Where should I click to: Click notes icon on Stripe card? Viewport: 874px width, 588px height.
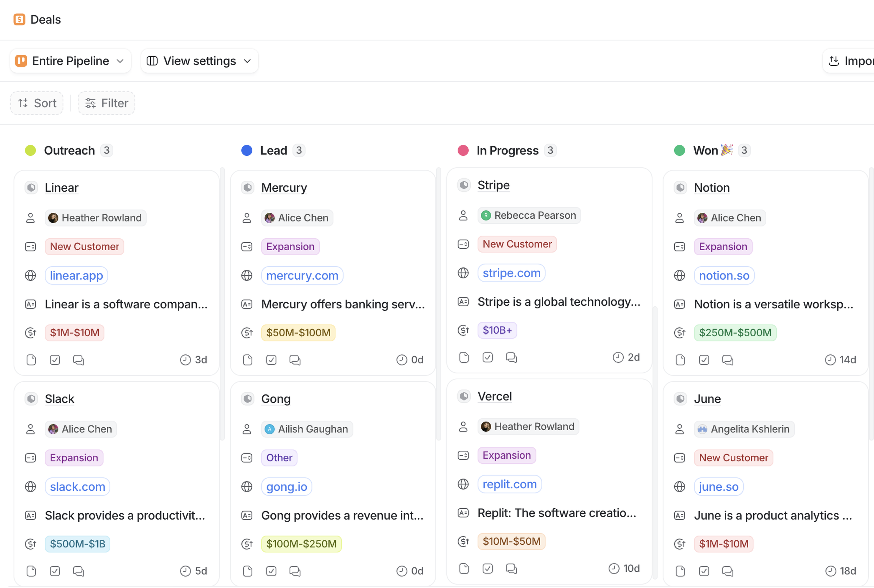[x=464, y=357]
